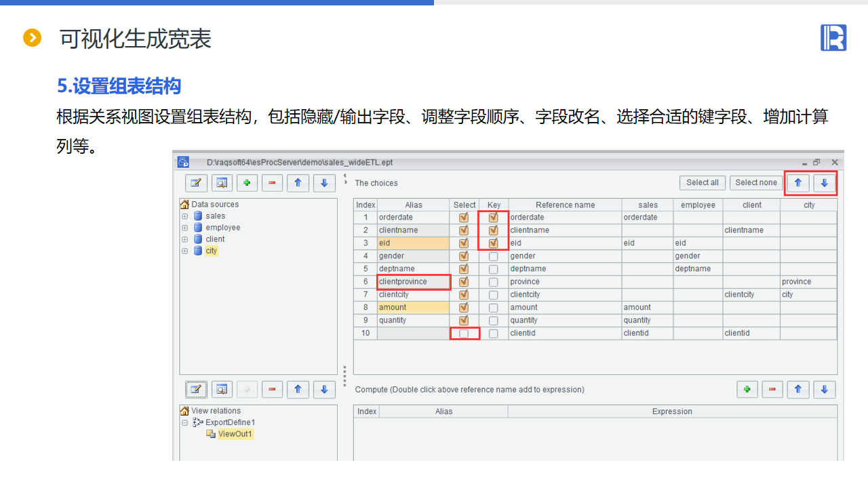Expand the city data source node
868x488 pixels.
[x=184, y=251]
